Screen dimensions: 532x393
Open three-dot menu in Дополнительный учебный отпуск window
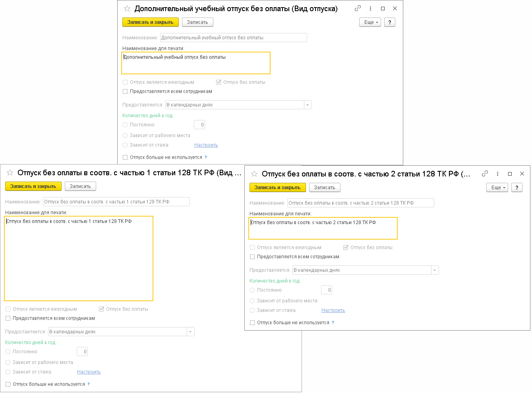tap(370, 8)
